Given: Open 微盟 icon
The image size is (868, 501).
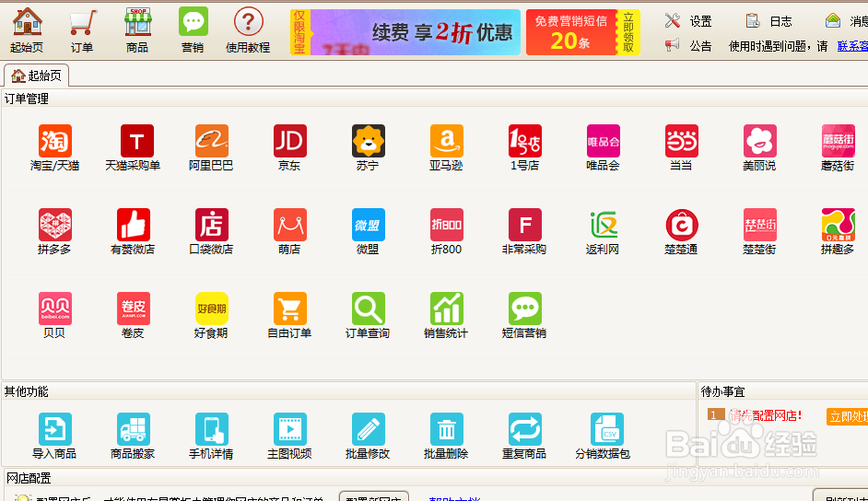Looking at the screenshot, I should [369, 232].
